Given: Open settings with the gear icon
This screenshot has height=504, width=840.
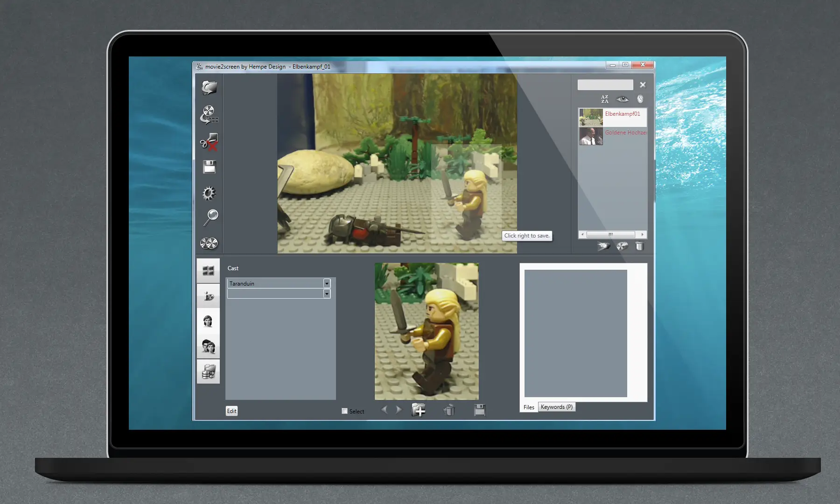Looking at the screenshot, I should 209,193.
